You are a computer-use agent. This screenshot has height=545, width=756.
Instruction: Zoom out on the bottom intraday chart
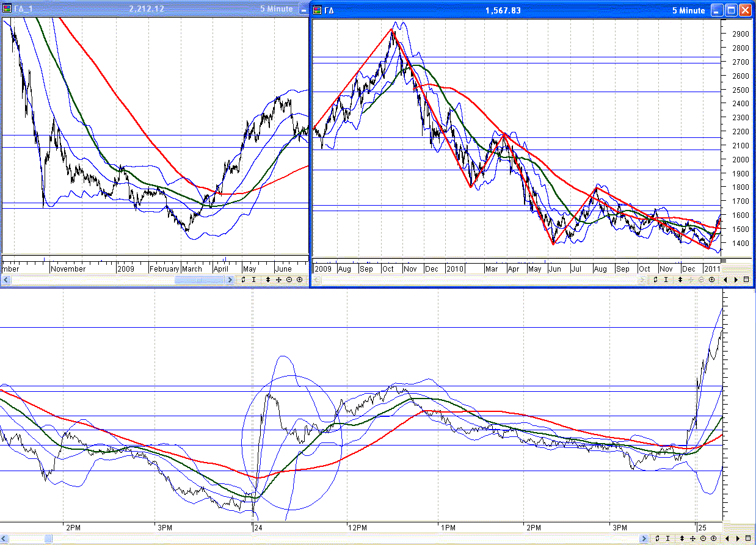[x=703, y=538]
